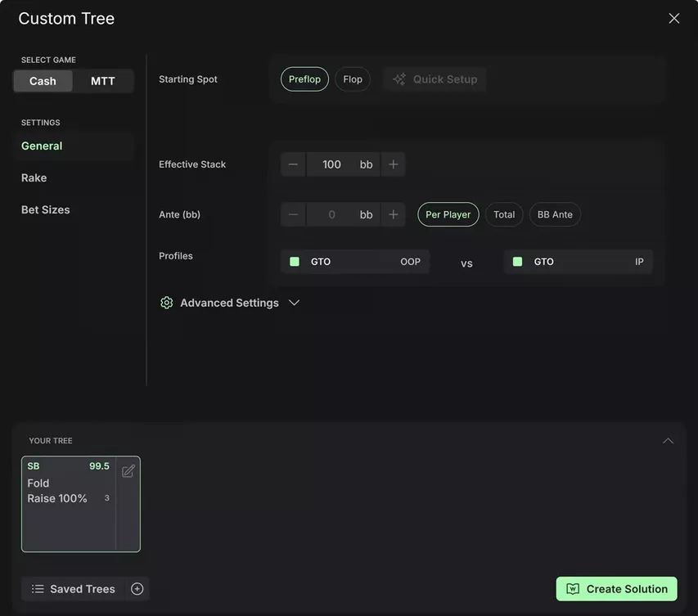Open the Saved Trees list
Image resolution: width=698 pixels, height=616 pixels.
[74, 589]
